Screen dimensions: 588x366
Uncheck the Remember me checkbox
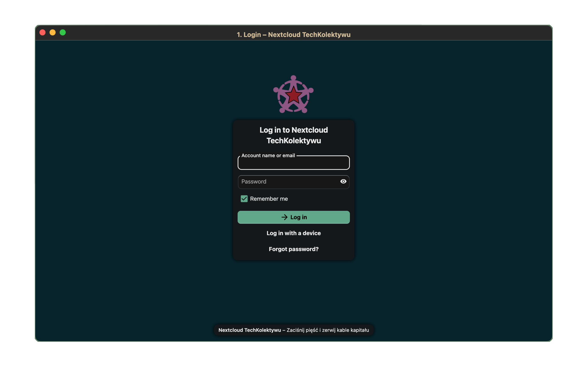coord(244,199)
